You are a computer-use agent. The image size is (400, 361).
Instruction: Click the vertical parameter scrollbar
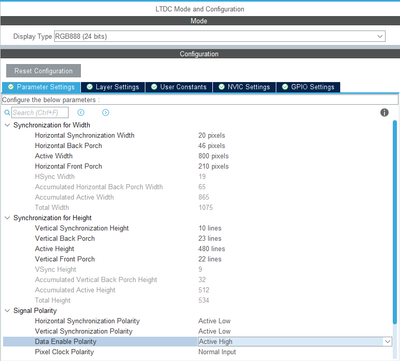point(395,222)
